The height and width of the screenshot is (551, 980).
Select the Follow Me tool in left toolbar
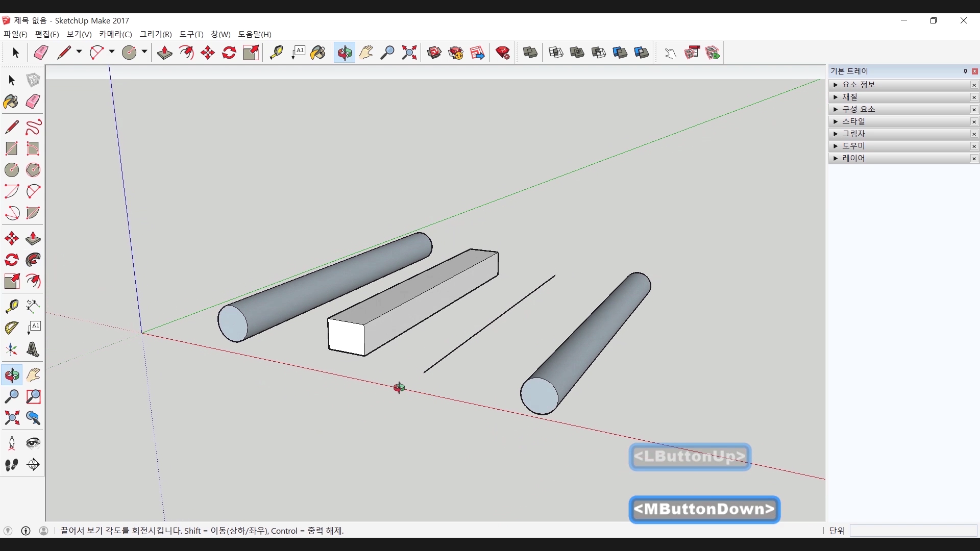[x=33, y=260]
